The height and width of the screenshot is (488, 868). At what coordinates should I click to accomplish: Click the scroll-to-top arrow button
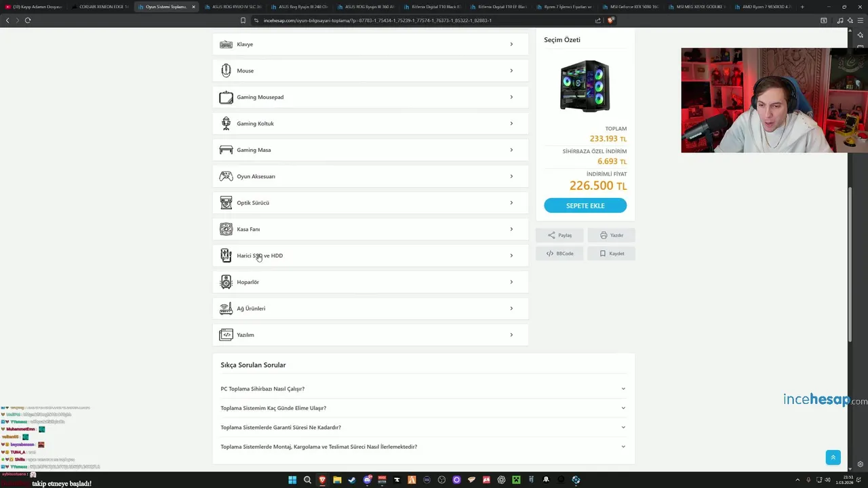tap(833, 457)
